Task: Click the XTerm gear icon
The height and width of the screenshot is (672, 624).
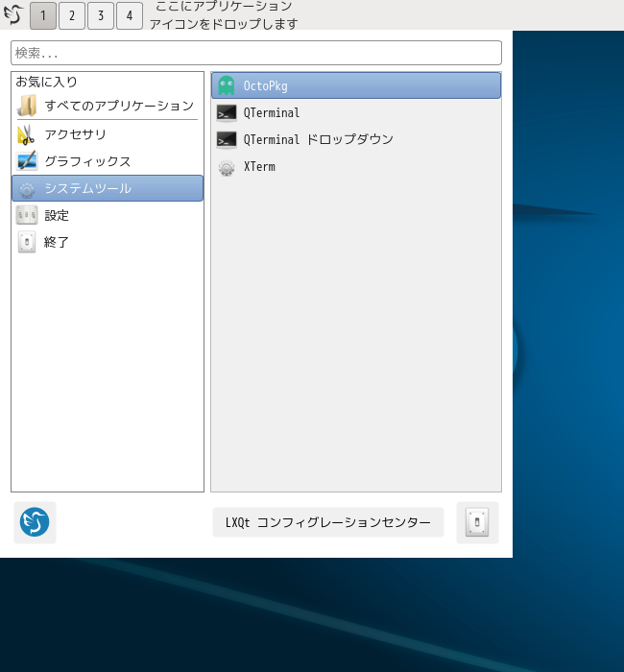Action: [227, 168]
